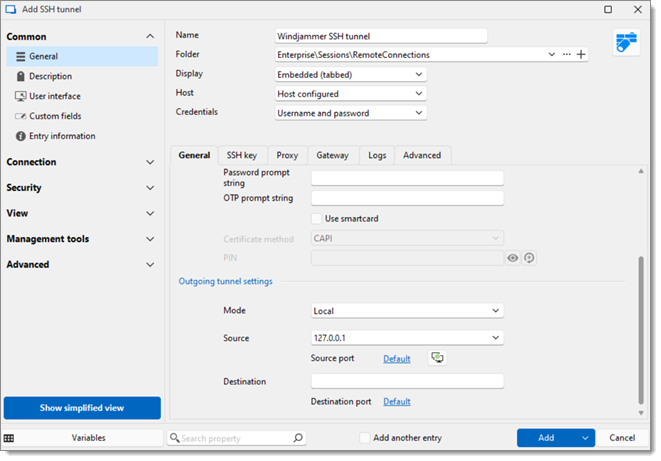661x461 pixels.
Task: Switch to SSH key tab
Action: tap(242, 155)
